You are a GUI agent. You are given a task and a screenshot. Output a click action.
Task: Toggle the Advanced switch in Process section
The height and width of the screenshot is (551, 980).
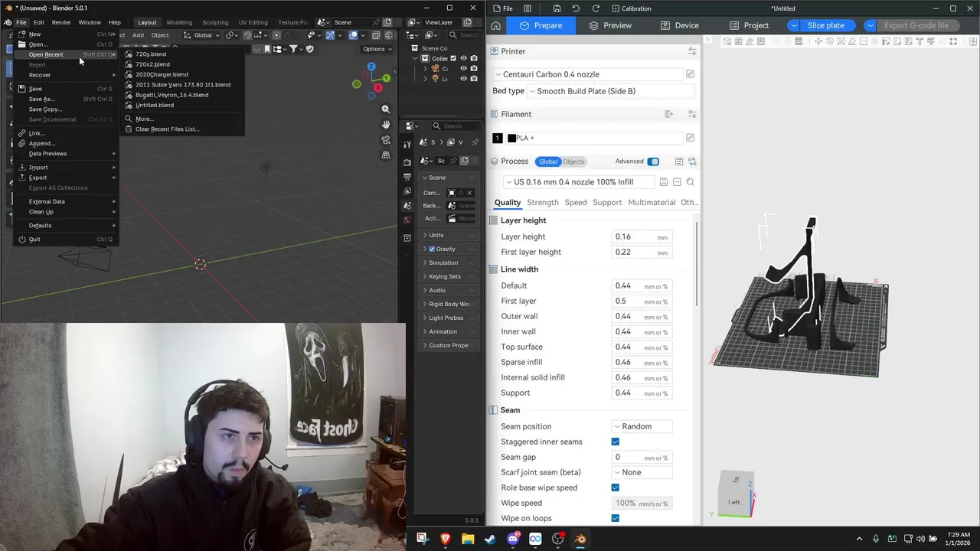pos(653,161)
